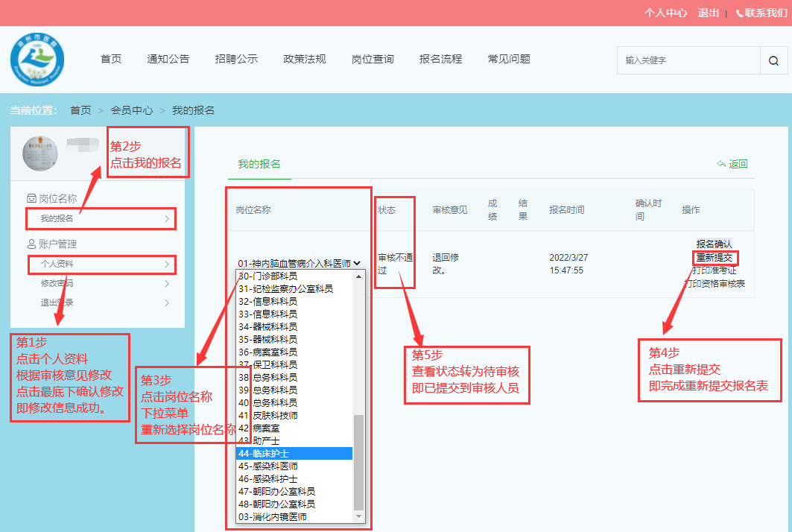Open the 01-神内脑血管病介入科医师 position dropdown

pyautogui.click(x=299, y=263)
